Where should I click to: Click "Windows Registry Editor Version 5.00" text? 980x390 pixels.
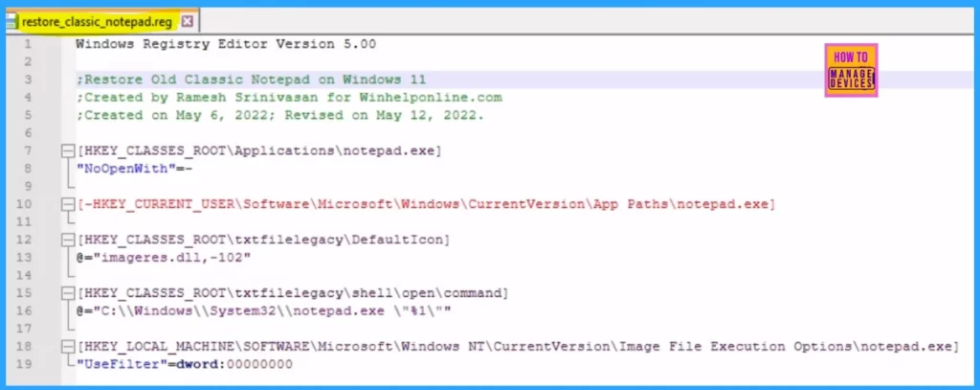click(226, 44)
